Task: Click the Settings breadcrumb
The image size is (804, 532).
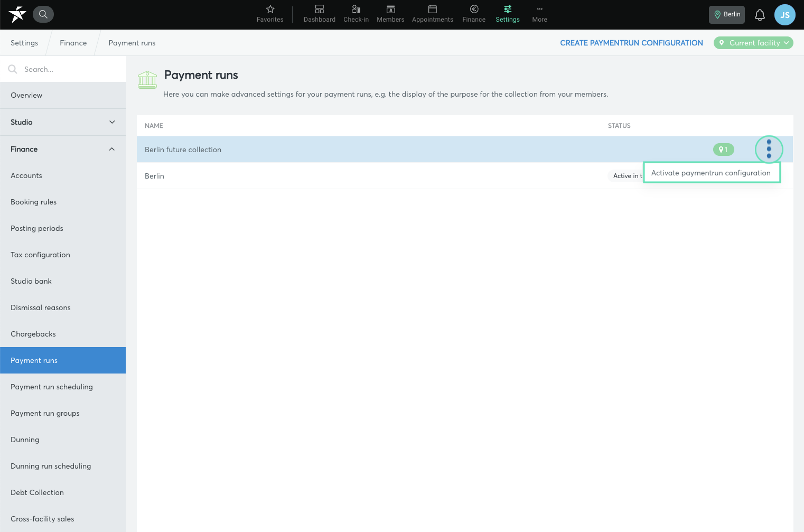Action: coord(24,43)
